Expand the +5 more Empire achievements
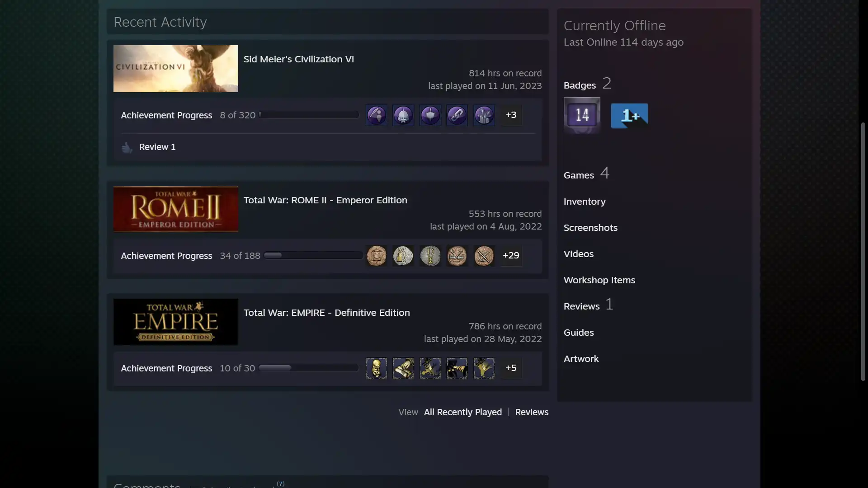The width and height of the screenshot is (868, 488). pyautogui.click(x=511, y=368)
